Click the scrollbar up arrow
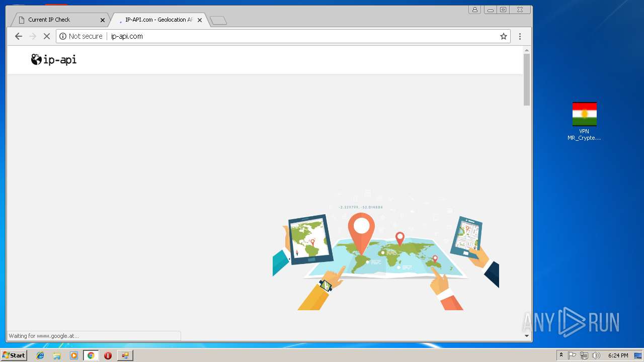 click(x=527, y=50)
